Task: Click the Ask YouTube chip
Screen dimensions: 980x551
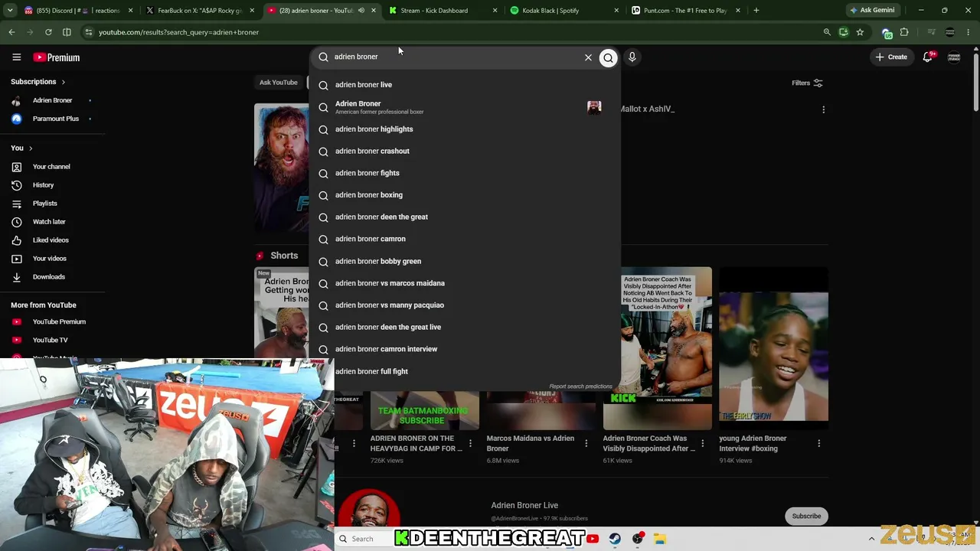Action: [278, 83]
